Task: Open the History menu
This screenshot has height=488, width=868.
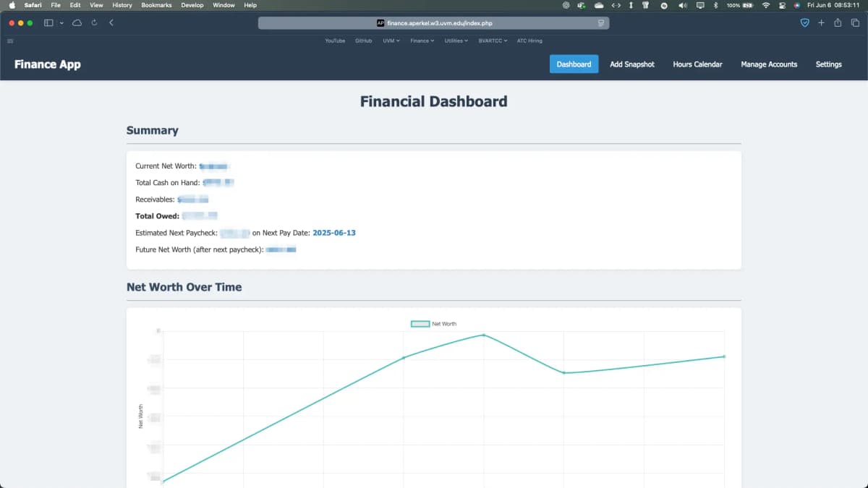Action: click(x=122, y=5)
